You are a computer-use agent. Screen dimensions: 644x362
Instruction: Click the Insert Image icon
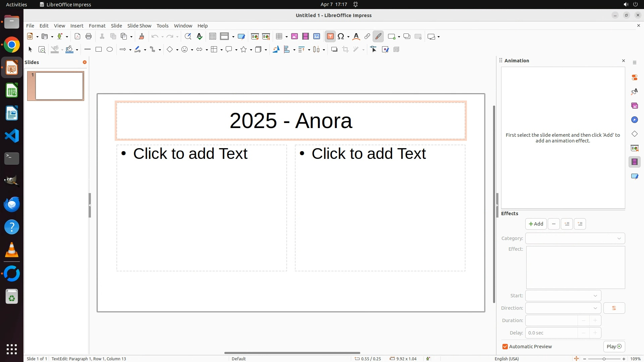294,37
